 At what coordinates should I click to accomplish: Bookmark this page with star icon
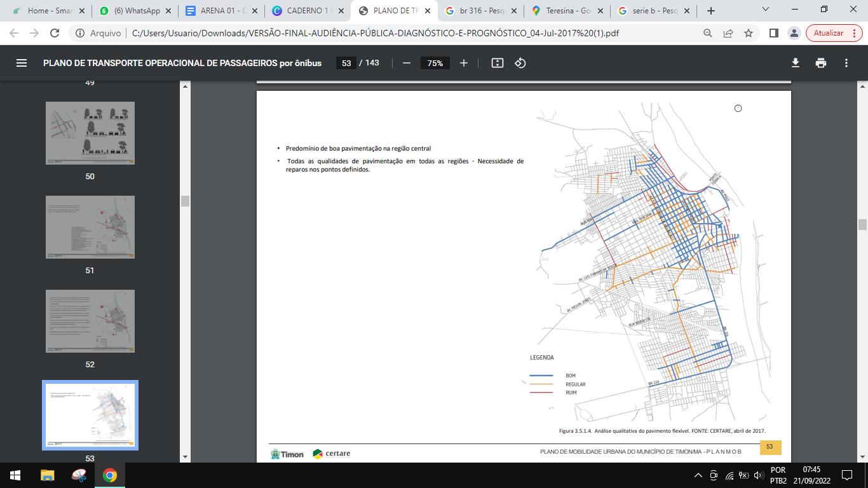point(749,33)
